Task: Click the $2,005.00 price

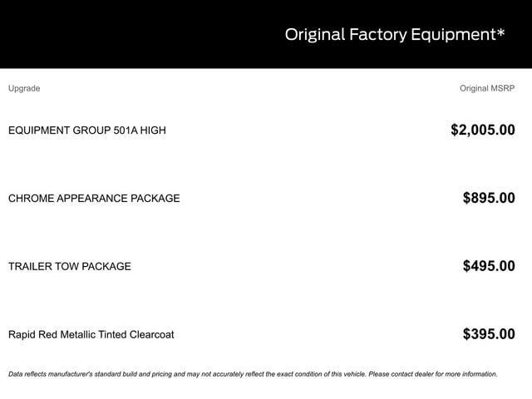Action: [x=482, y=130]
